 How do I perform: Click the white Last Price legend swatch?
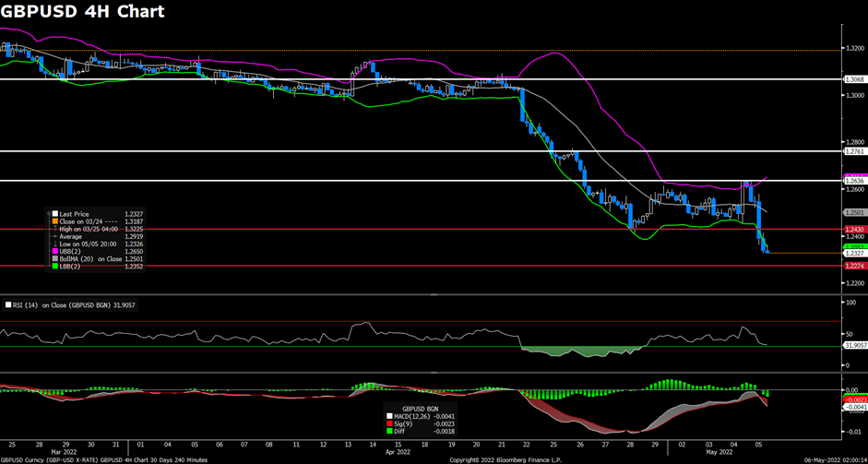coord(54,214)
